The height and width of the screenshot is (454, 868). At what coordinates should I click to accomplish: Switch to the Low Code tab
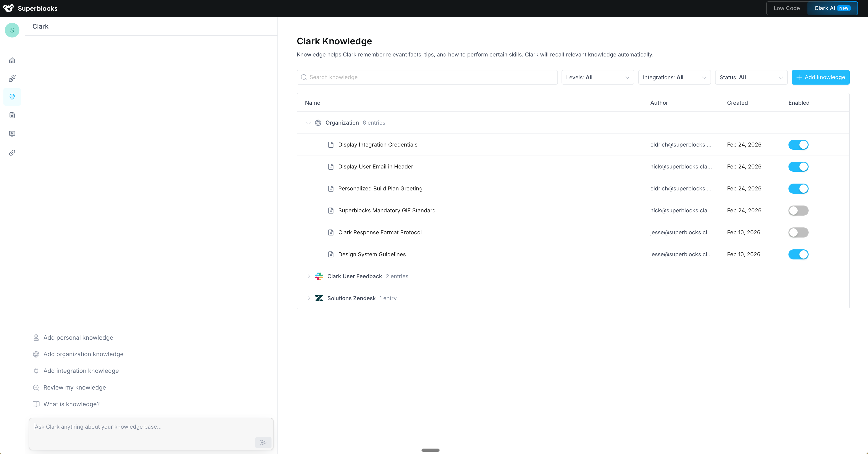[786, 8]
